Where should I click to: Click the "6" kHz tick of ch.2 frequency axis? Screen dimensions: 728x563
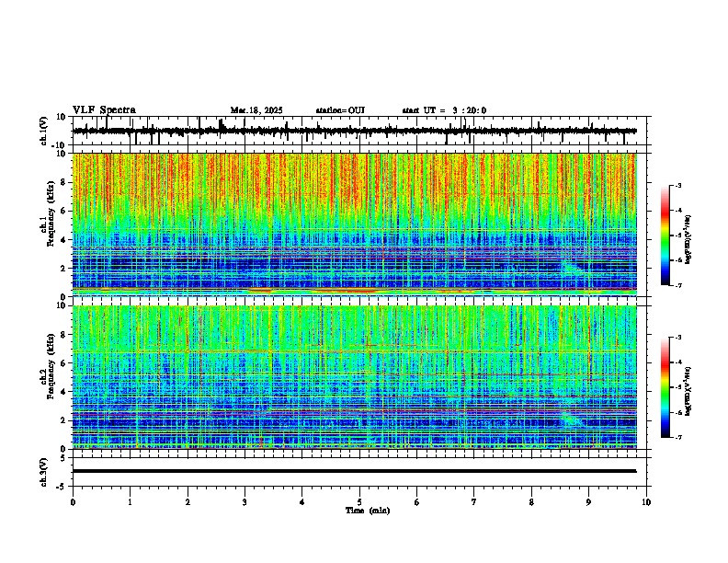pyautogui.click(x=63, y=363)
